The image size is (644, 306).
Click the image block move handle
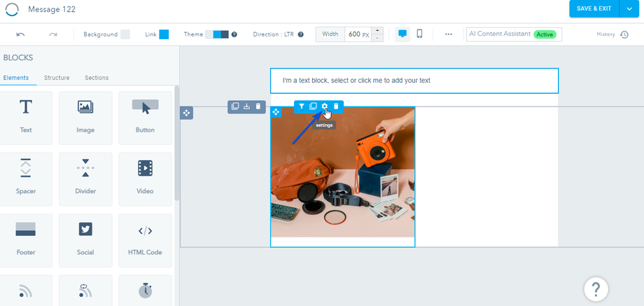click(x=276, y=112)
